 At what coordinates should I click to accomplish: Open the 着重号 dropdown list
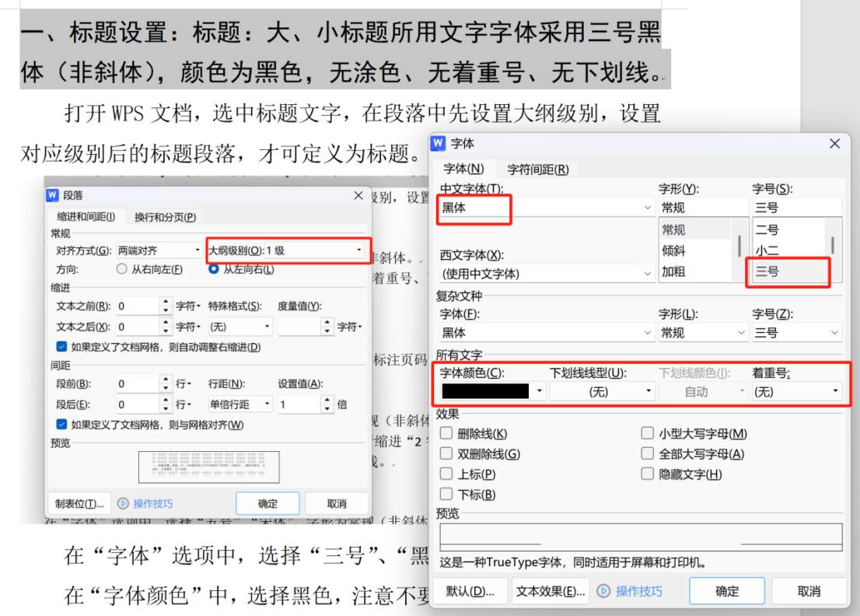pos(836,391)
